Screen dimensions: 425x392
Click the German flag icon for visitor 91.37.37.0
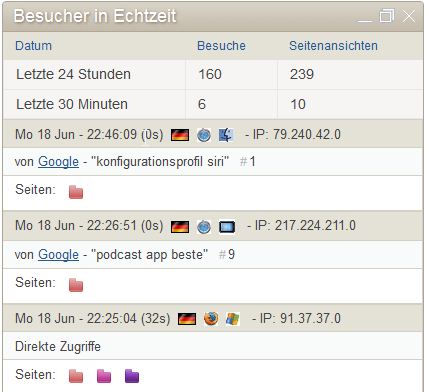coord(187,319)
